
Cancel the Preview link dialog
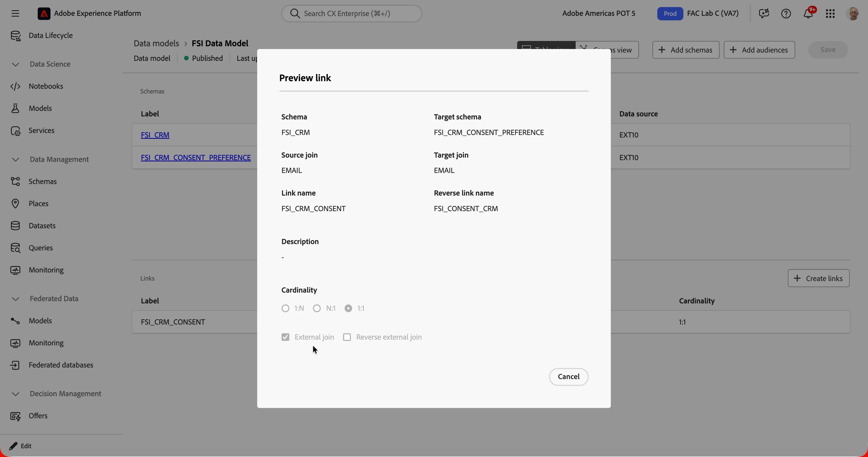click(x=568, y=377)
